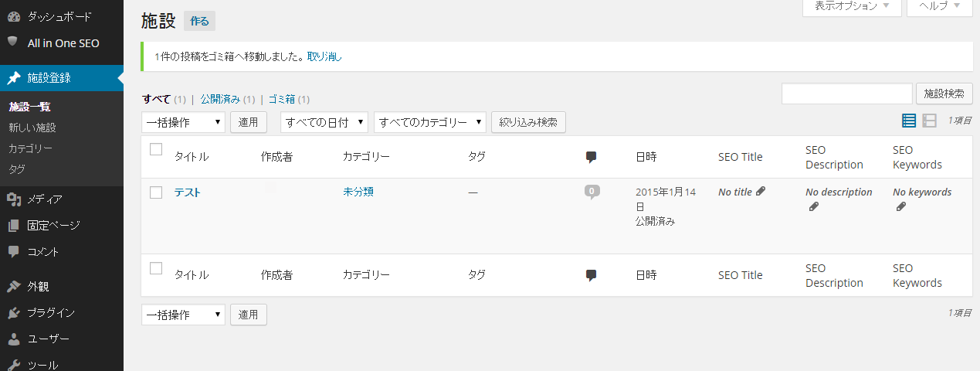
Task: Open ゴミ箱 trash filter link
Action: click(x=281, y=99)
